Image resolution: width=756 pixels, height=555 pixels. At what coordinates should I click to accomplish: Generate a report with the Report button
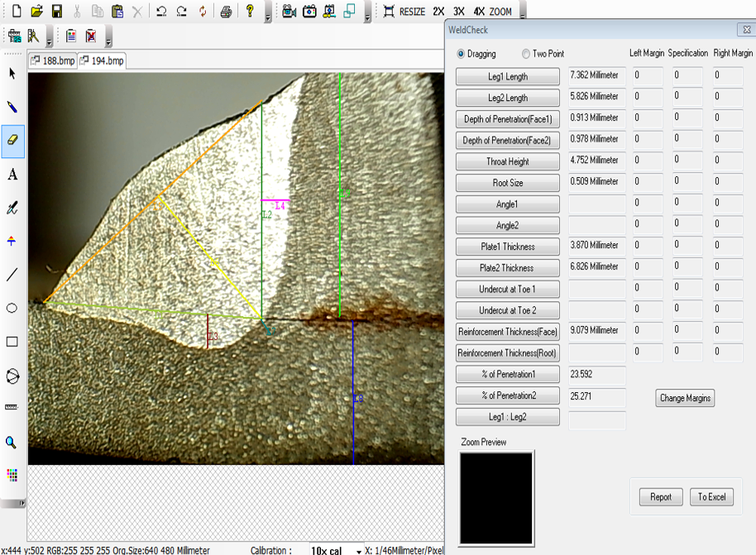[661, 496]
